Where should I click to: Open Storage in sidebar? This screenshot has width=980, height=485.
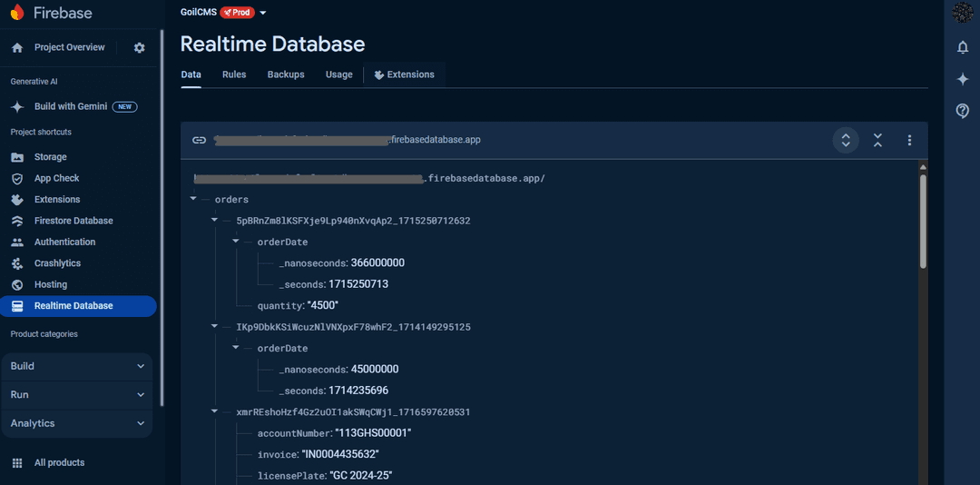(x=51, y=157)
